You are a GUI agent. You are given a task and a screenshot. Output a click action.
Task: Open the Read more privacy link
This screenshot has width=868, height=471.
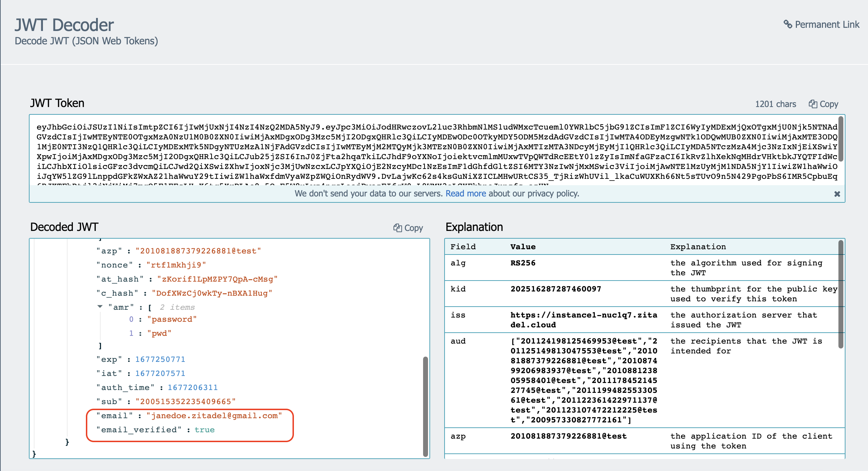pos(465,194)
